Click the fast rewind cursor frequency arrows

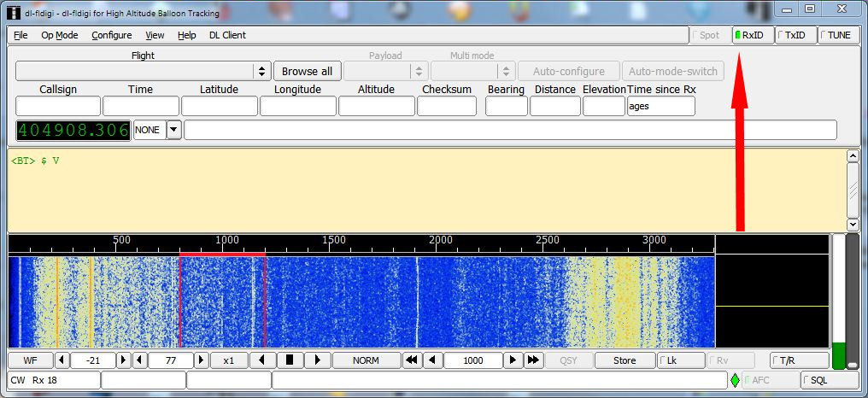(x=411, y=360)
